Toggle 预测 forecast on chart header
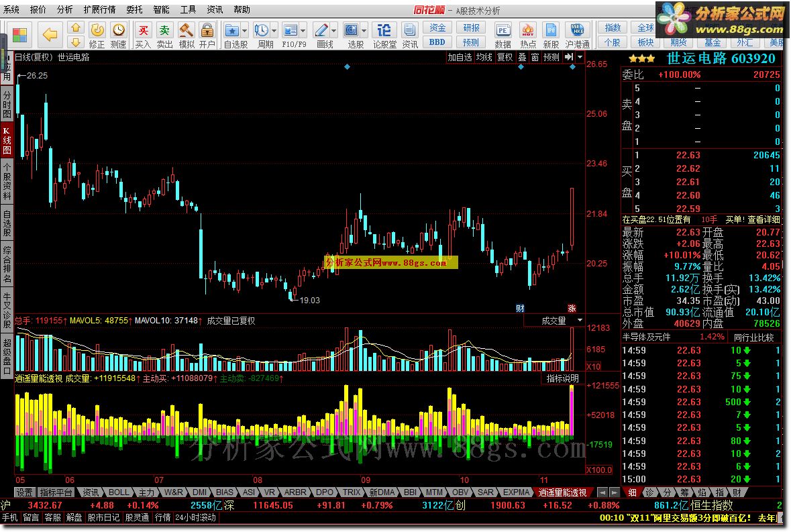 coord(551,58)
